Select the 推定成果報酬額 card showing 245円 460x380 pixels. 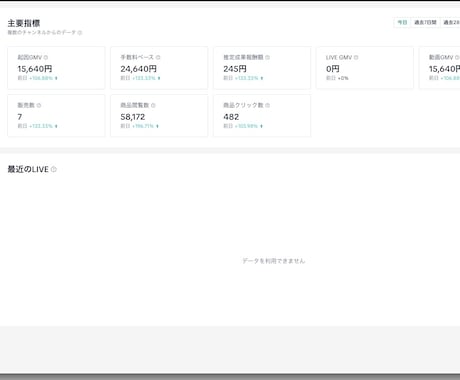pyautogui.click(x=262, y=68)
